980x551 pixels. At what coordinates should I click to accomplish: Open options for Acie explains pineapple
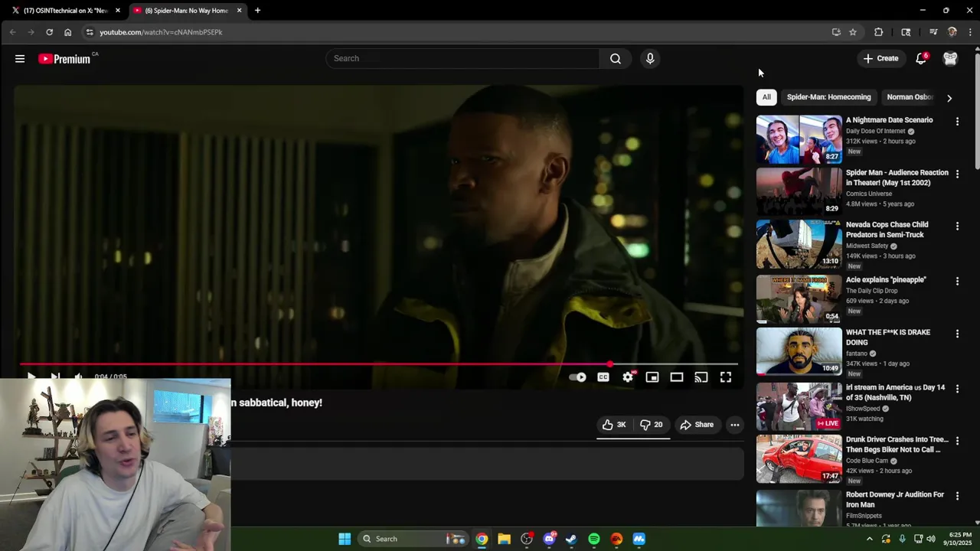pyautogui.click(x=957, y=281)
